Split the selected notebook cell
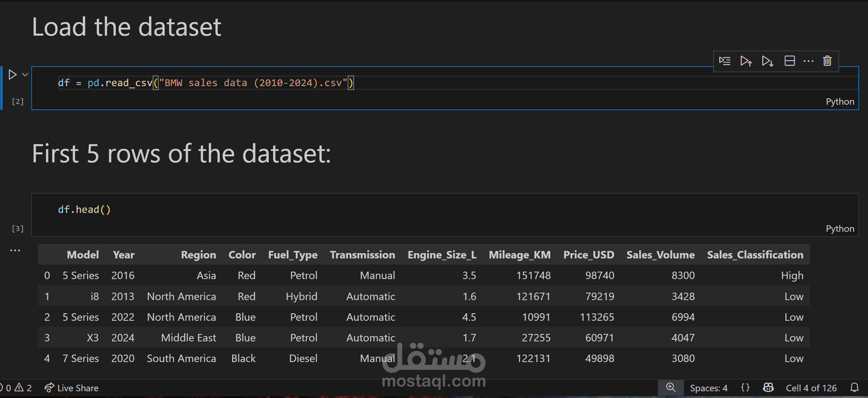Viewport: 868px width, 398px height. pyautogui.click(x=790, y=61)
